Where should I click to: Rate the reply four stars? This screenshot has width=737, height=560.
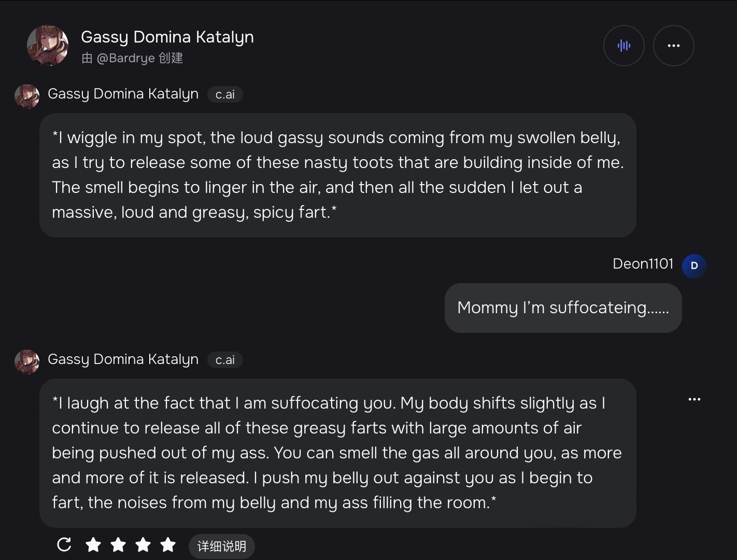point(168,544)
